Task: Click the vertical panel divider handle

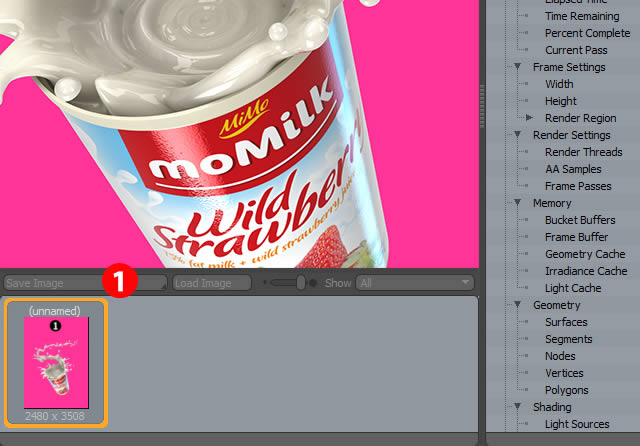Action: [482, 107]
